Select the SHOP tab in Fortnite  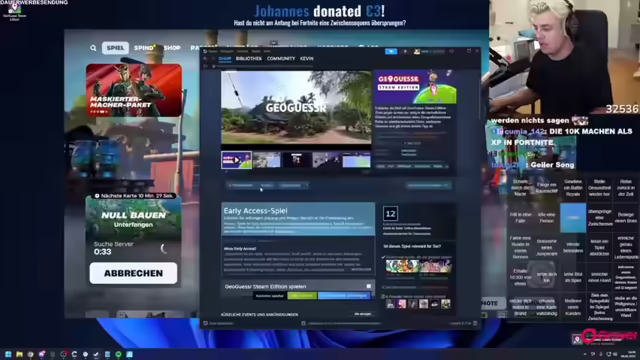172,48
